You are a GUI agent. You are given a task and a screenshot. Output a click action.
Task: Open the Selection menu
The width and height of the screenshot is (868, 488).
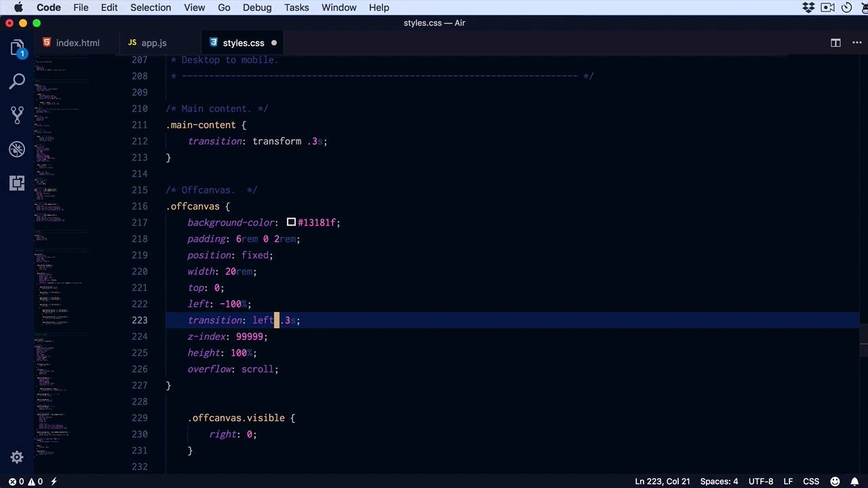coord(151,7)
